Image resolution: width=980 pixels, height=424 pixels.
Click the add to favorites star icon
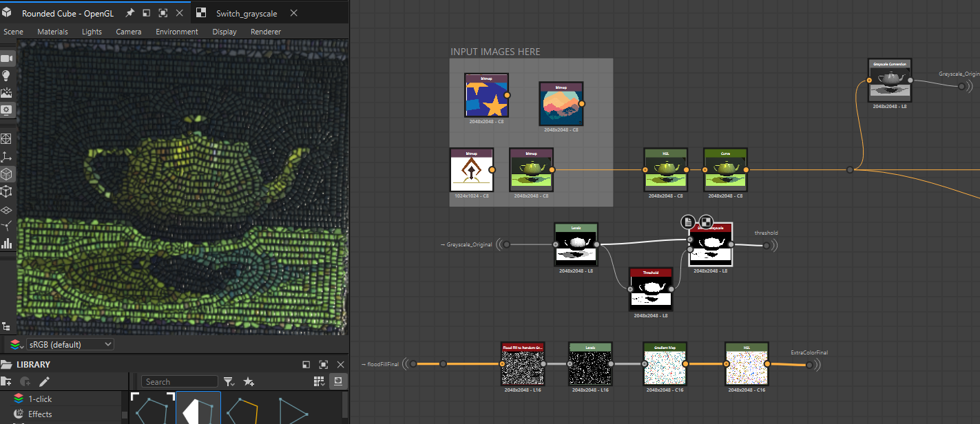tap(249, 381)
